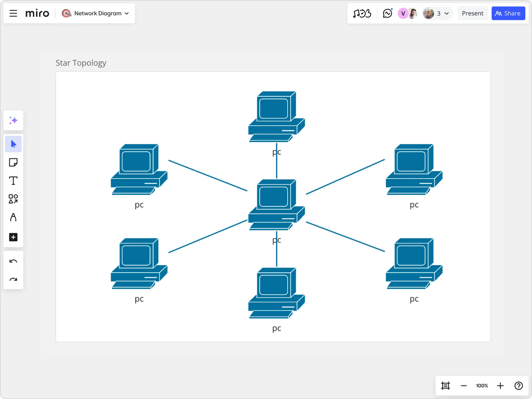Click the pc label under lower-left computer
The height and width of the screenshot is (399, 532).
(139, 299)
